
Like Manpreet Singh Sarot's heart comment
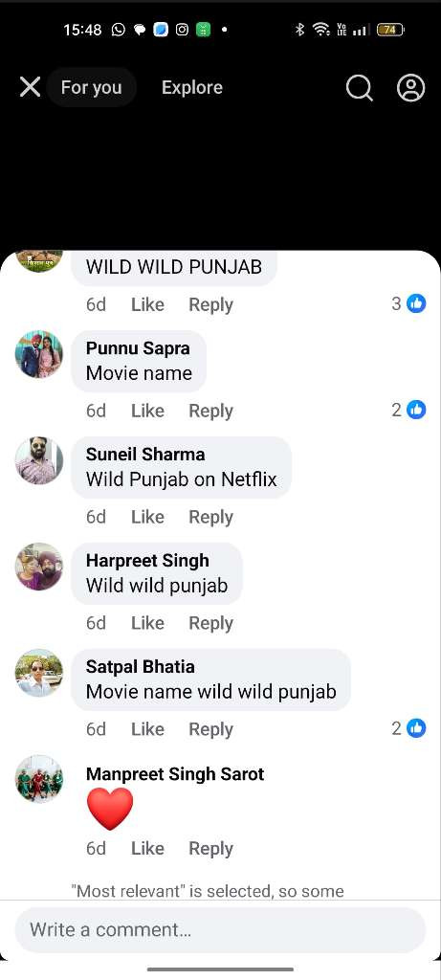click(147, 848)
